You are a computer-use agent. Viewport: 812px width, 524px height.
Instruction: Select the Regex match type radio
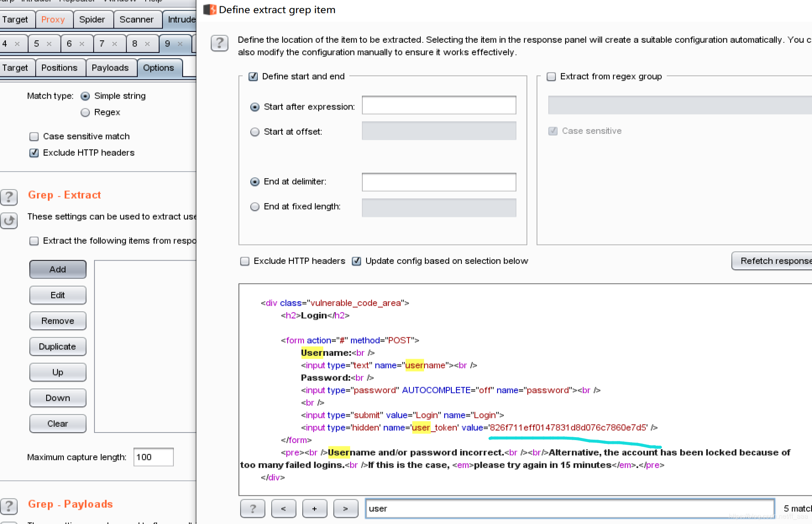(85, 112)
